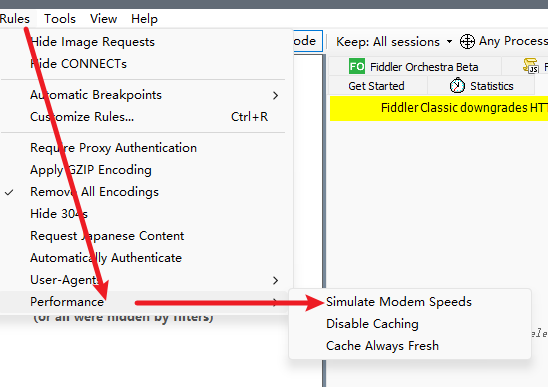Screen dimensions: 548x387
Task: Click the Fiddler Orchestra Beta FO icon
Action: coord(357,66)
